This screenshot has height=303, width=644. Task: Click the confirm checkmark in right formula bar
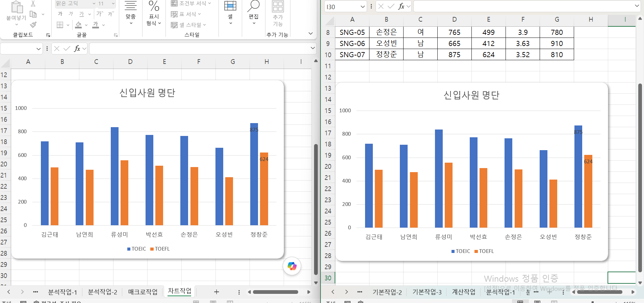tap(391, 6)
